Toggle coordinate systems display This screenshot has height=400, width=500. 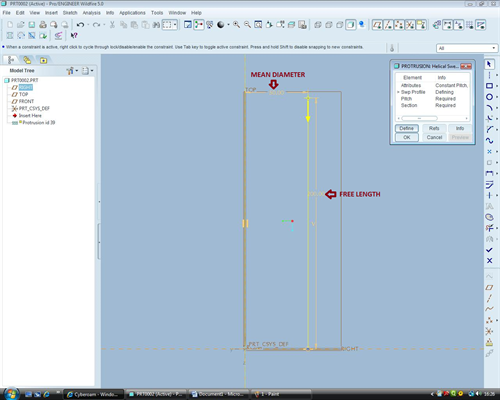pyautogui.click(x=410, y=25)
